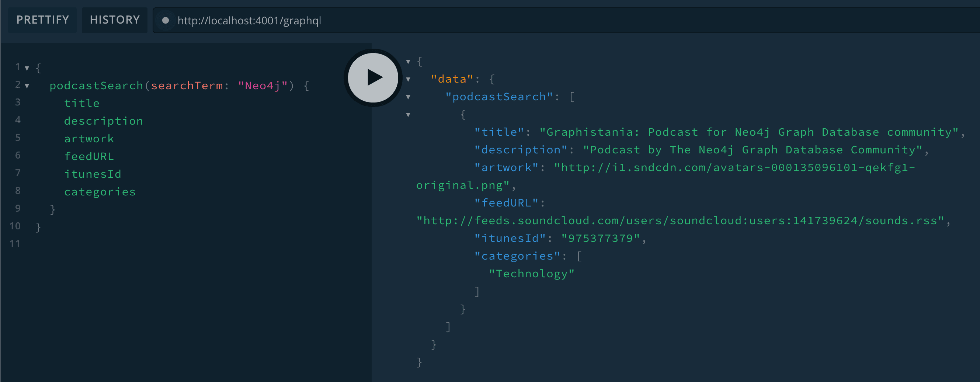This screenshot has width=980, height=382.
Task: Collapse the root object arrow in response pane
Action: [x=408, y=62]
